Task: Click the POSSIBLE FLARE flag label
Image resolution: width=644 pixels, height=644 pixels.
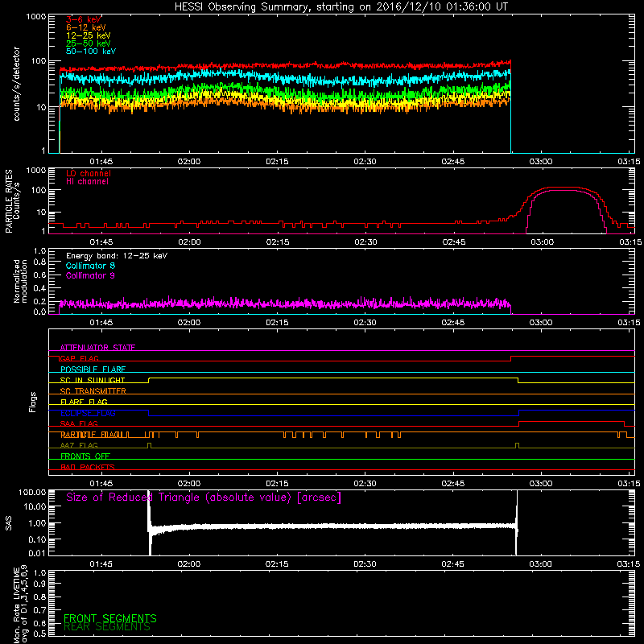Action: tap(93, 369)
